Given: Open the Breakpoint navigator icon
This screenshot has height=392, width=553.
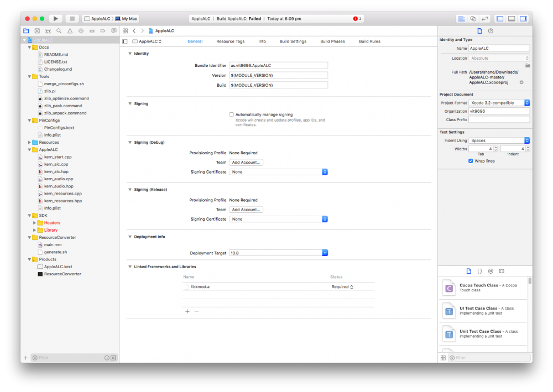Looking at the screenshot, I should click(x=103, y=31).
